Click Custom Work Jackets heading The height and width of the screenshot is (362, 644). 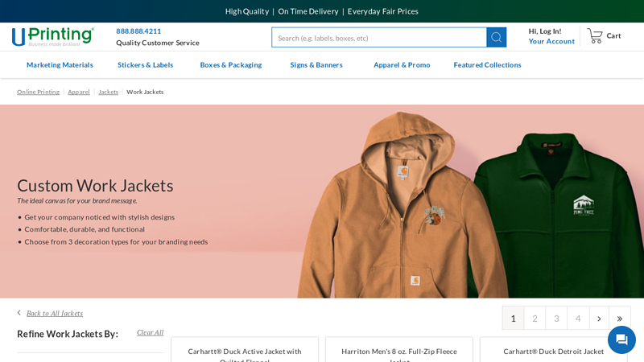pyautogui.click(x=95, y=186)
